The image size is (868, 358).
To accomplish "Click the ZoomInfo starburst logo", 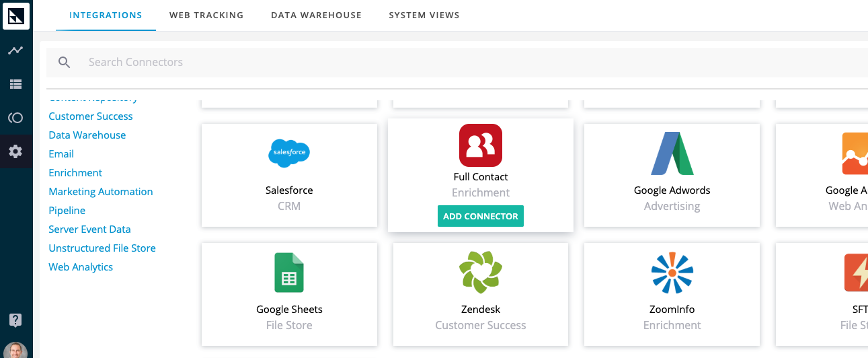I will [672, 273].
